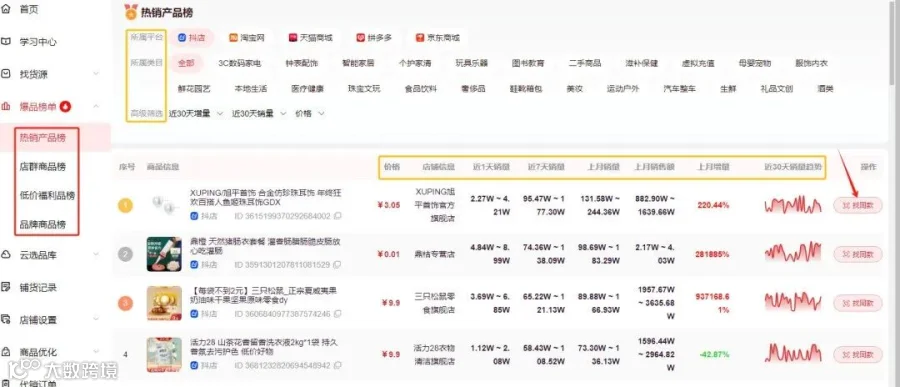Screen dimensions: 900x387
Task: Expand the 找货源 sidebar section
Action: (x=96, y=74)
